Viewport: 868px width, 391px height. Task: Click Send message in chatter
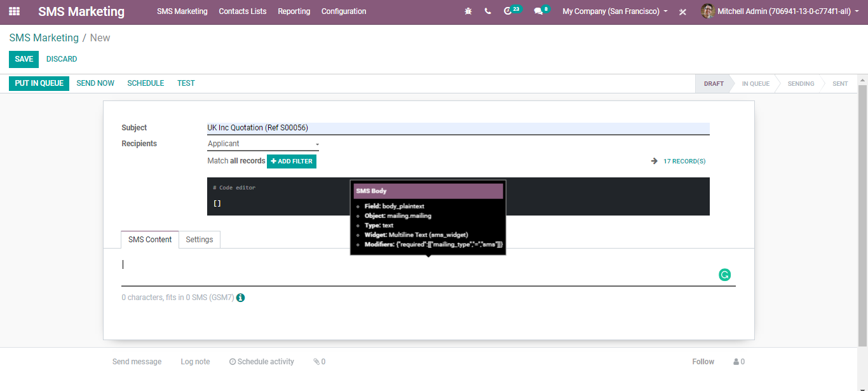(x=137, y=362)
